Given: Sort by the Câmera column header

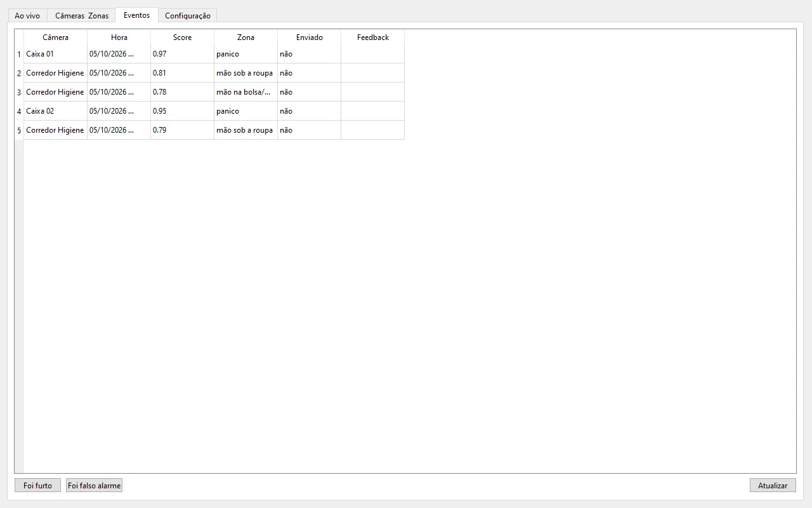Looking at the screenshot, I should (x=55, y=37).
